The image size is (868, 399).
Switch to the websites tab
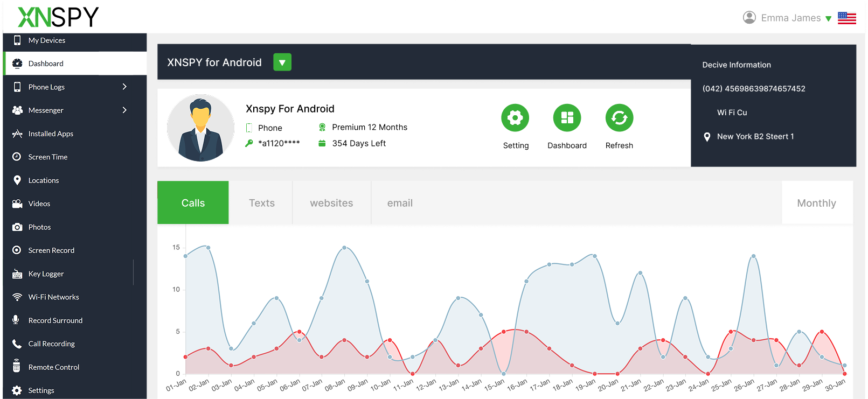(x=331, y=203)
